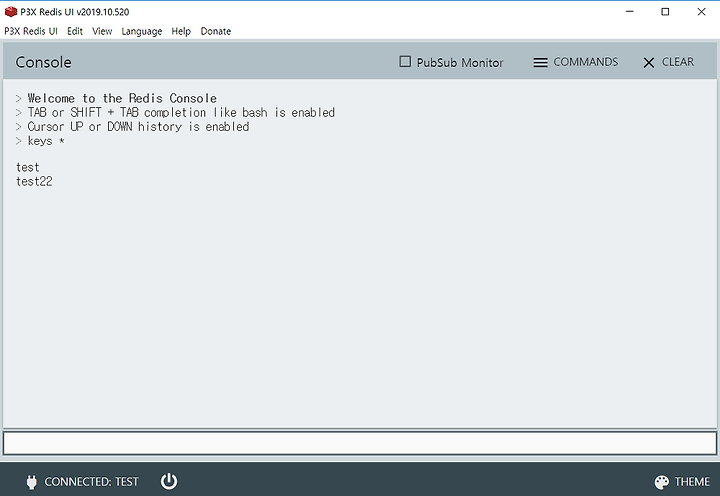Enable the PubSub Monitor checkbox

click(405, 62)
